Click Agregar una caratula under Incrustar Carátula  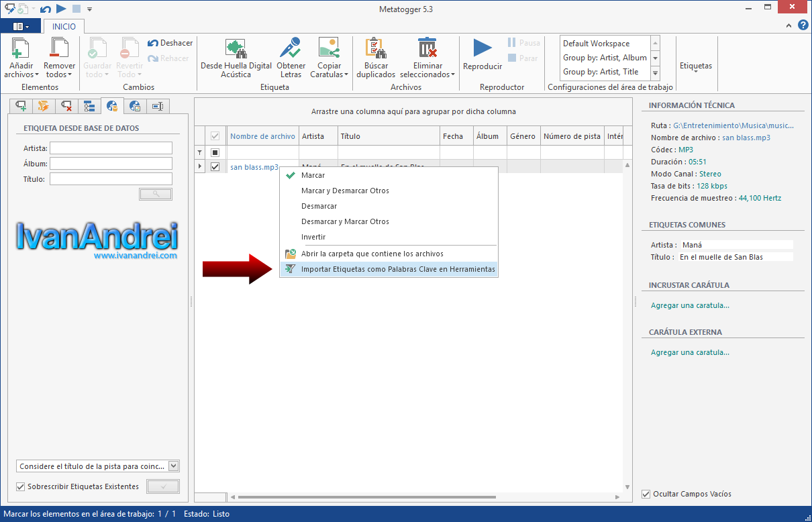click(x=690, y=305)
